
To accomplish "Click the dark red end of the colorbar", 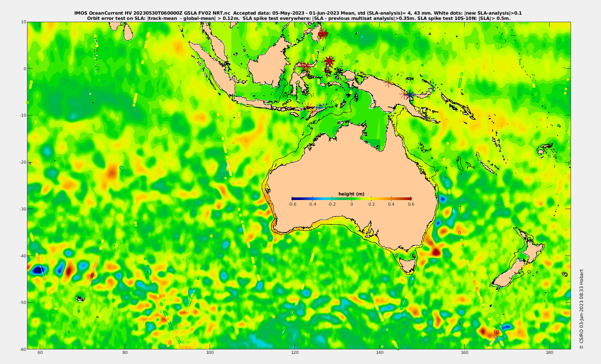I will pyautogui.click(x=409, y=199).
